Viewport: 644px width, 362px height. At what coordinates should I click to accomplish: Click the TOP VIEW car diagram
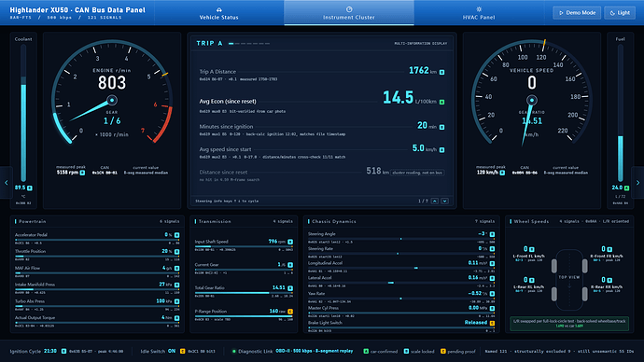pyautogui.click(x=569, y=280)
